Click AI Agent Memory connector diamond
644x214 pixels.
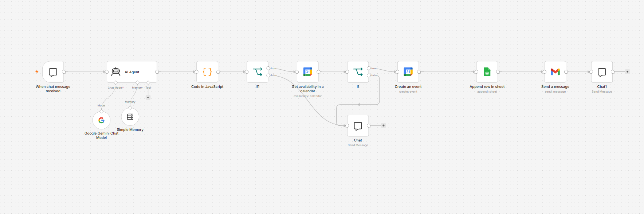pyautogui.click(x=137, y=82)
